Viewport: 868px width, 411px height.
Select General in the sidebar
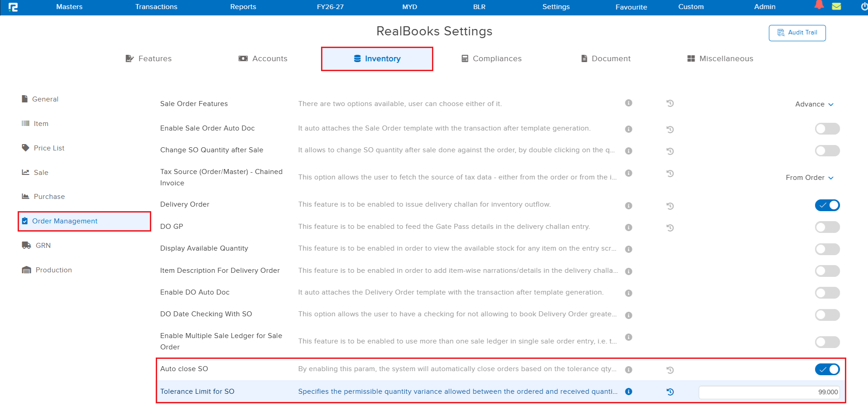[40, 99]
